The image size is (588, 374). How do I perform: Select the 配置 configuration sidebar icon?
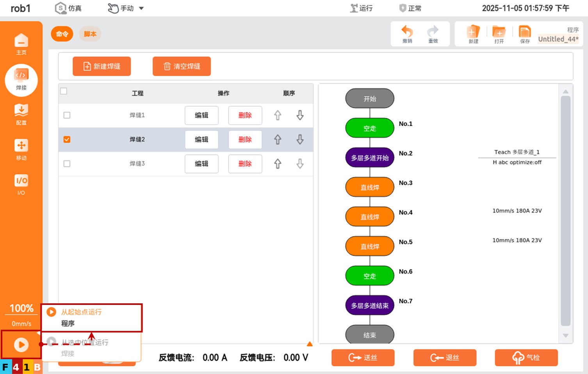(x=21, y=114)
